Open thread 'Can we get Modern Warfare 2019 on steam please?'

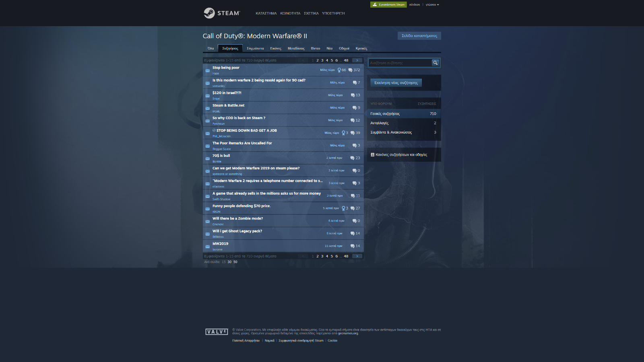(x=256, y=168)
